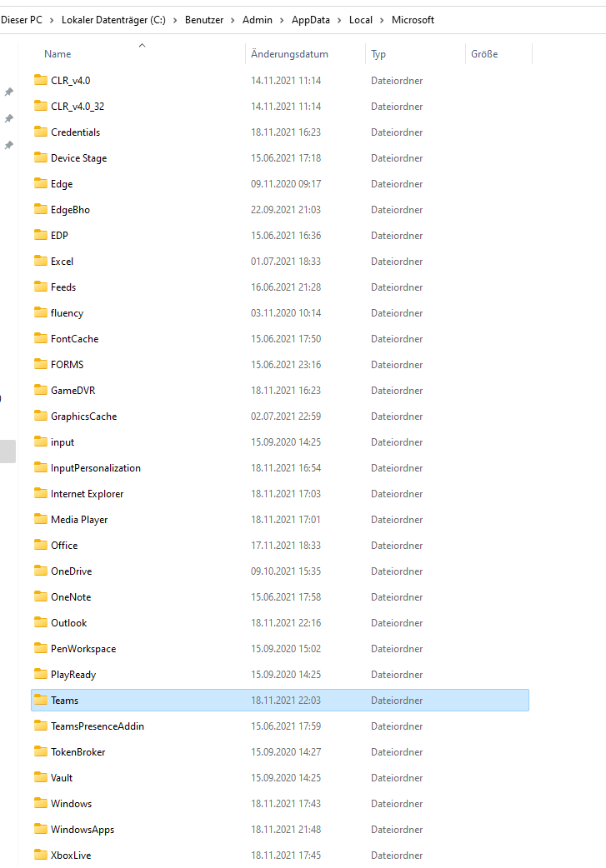Viewport: 606px width, 868px height.
Task: Sort by the Änderungsdatum column header
Action: pyautogui.click(x=289, y=54)
